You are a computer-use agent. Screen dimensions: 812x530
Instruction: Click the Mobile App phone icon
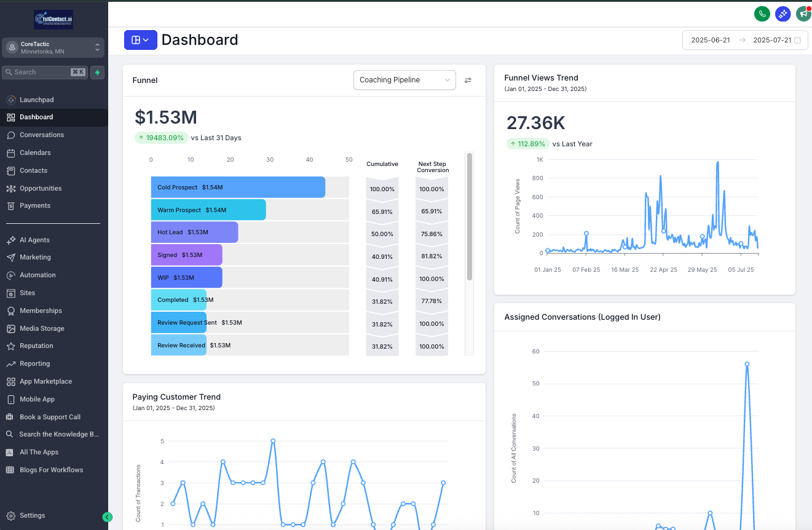[10, 399]
